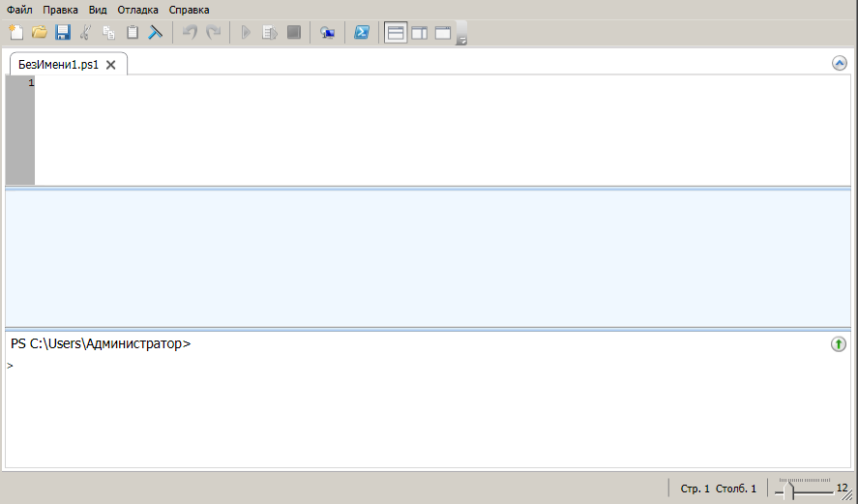Open the Отладка menu
Image resolution: width=858 pixels, height=504 pixels.
point(138,10)
